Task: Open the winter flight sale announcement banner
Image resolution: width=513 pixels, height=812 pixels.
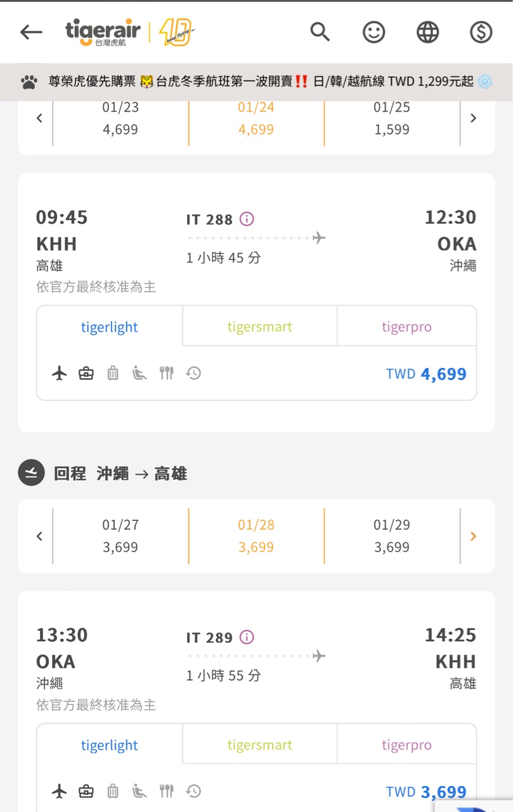Action: 256,82
